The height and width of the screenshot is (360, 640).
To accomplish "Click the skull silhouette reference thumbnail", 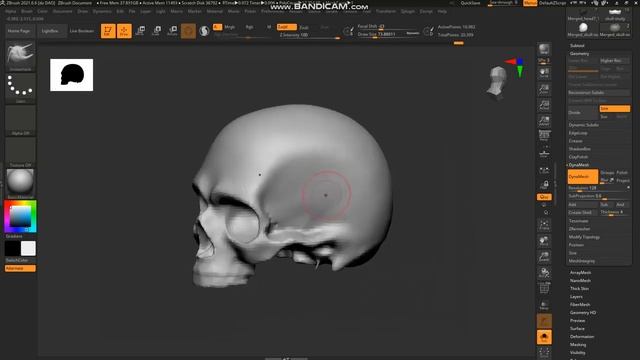I will pyautogui.click(x=71, y=75).
